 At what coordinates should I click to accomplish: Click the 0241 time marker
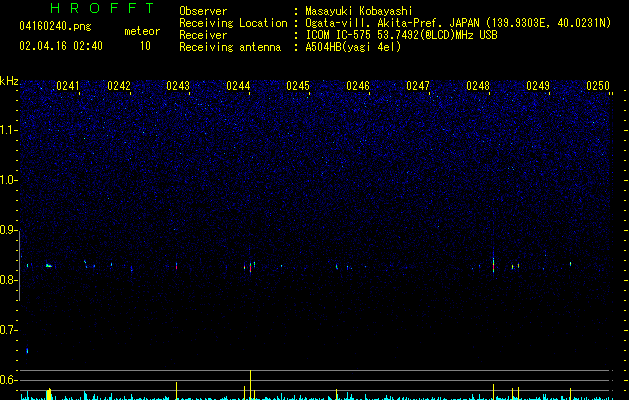click(67, 86)
